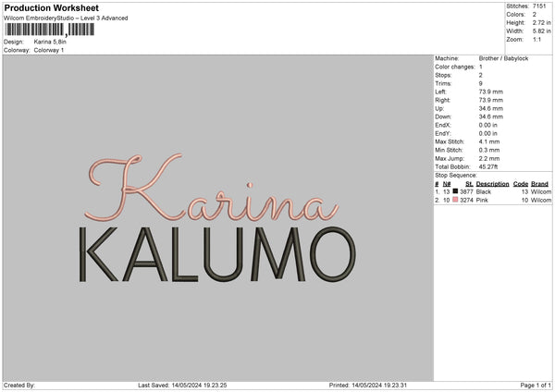Click thread number 3274 in Pink row
Screen dimensions: 555x392
click(466, 201)
